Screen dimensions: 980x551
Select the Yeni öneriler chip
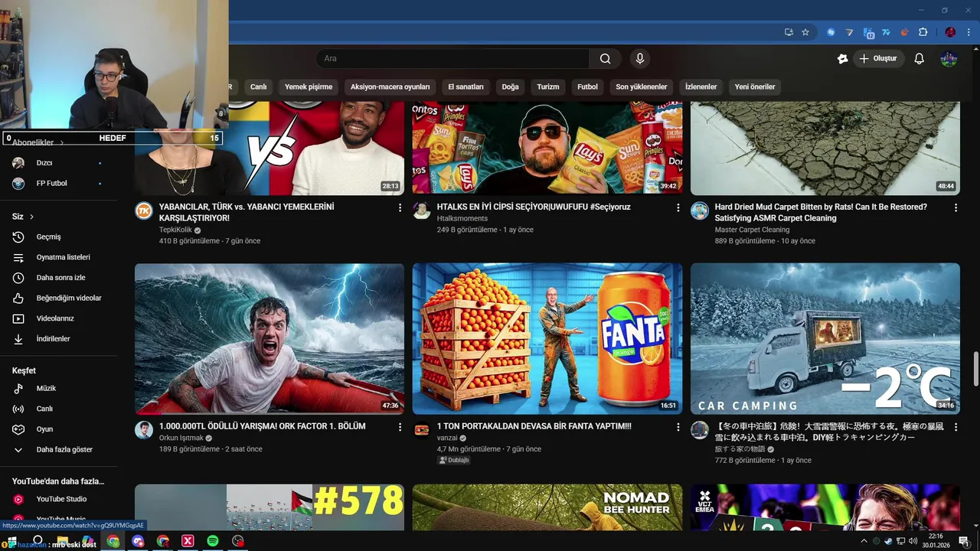[x=755, y=86]
